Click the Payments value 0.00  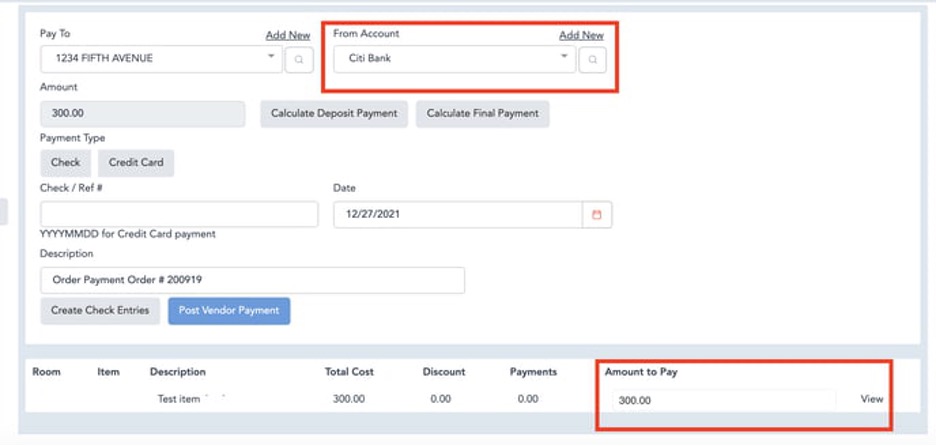tap(528, 399)
